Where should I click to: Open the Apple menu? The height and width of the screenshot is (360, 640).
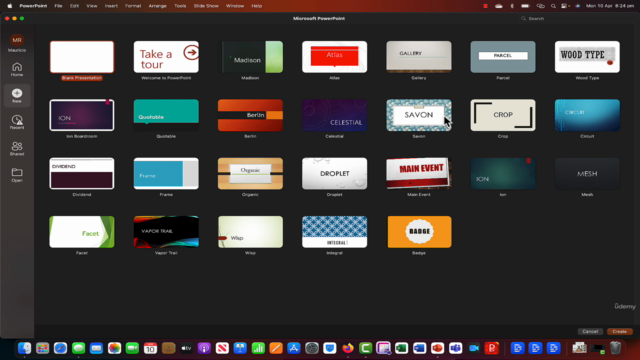(x=9, y=6)
